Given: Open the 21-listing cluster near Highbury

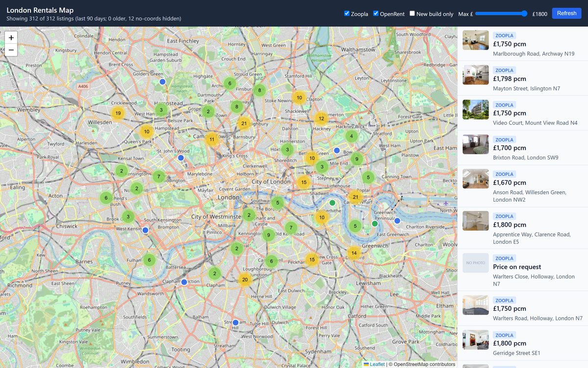Looking at the screenshot, I should (244, 123).
